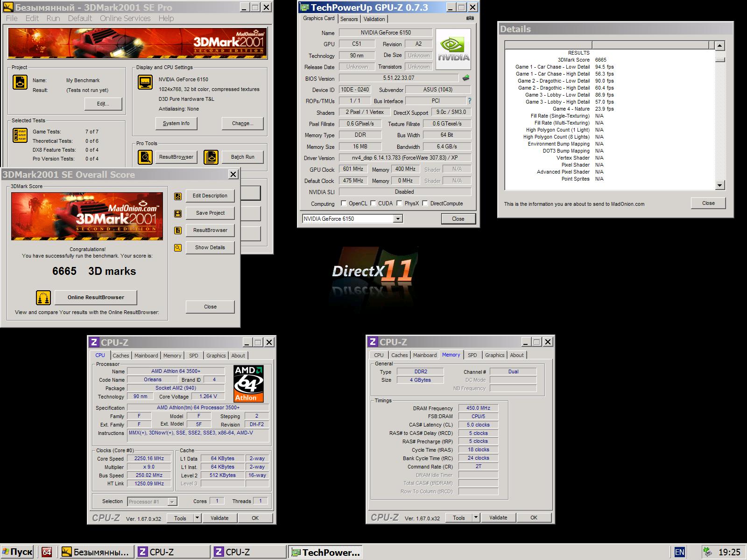Open the SPD tab in Memory CPU-Z window

[472, 355]
